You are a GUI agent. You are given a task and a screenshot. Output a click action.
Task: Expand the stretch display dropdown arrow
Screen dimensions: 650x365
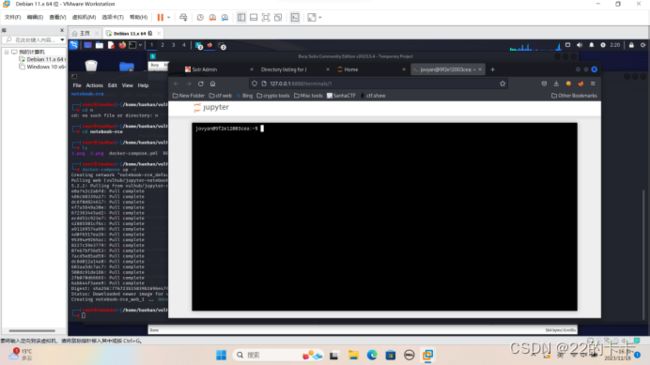(320, 17)
